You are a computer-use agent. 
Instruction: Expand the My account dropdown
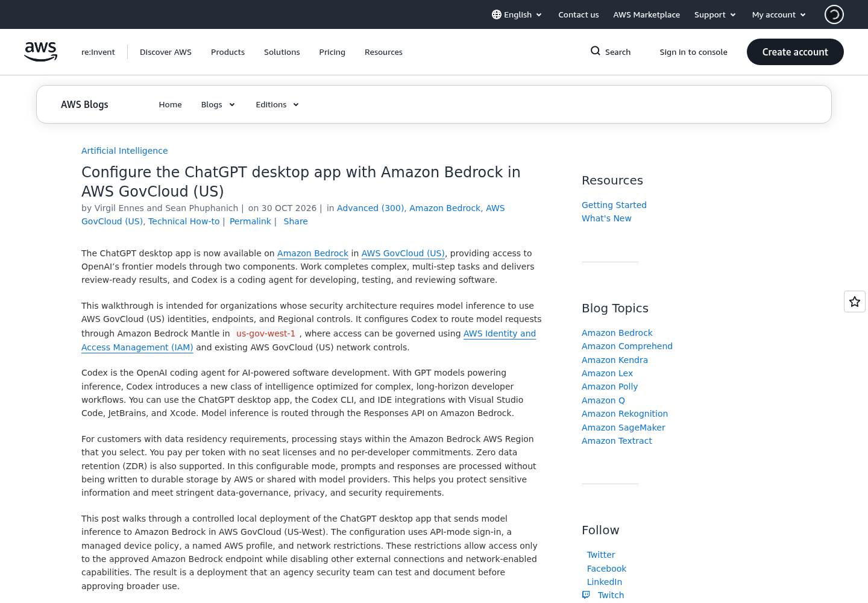[779, 14]
